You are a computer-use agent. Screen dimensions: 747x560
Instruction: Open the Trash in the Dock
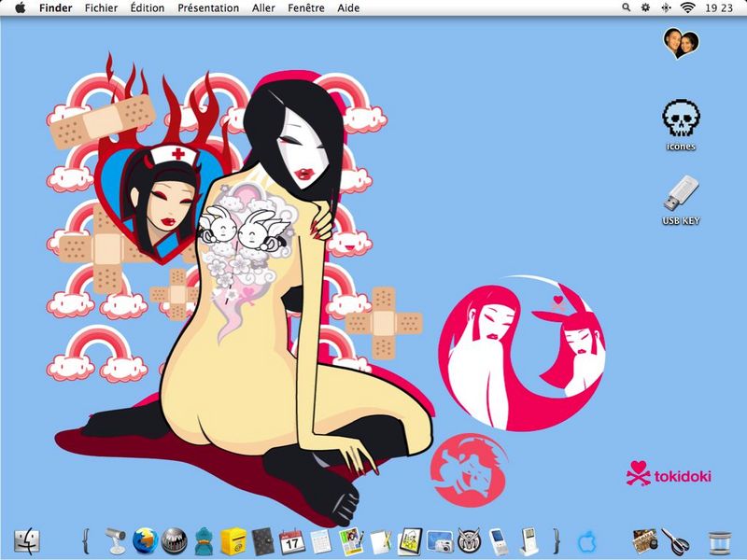[719, 542]
